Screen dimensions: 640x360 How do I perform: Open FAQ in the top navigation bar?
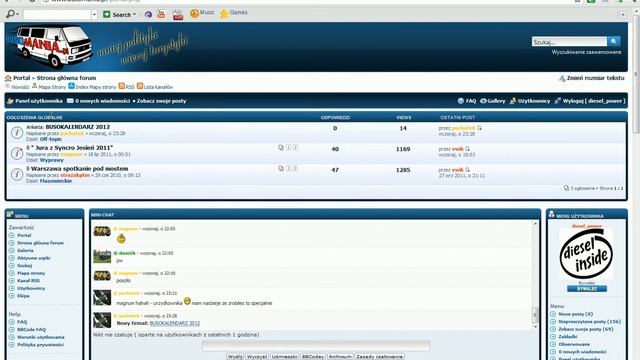pyautogui.click(x=471, y=101)
